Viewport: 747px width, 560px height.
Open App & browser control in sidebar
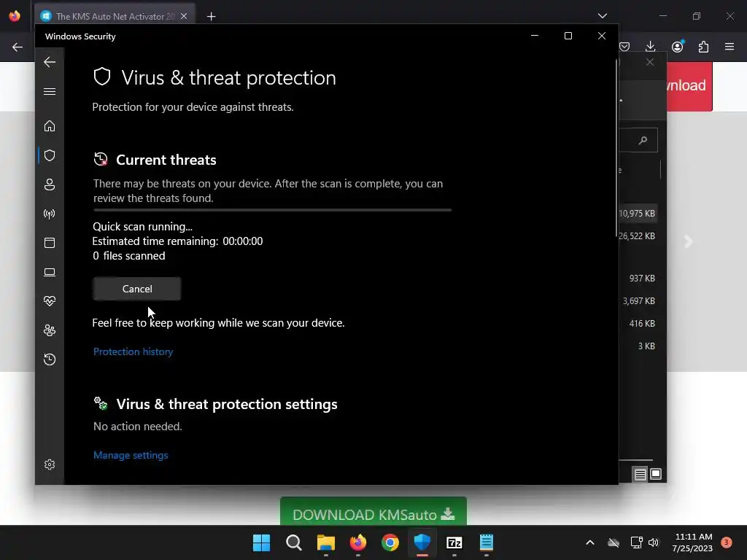[x=50, y=243]
